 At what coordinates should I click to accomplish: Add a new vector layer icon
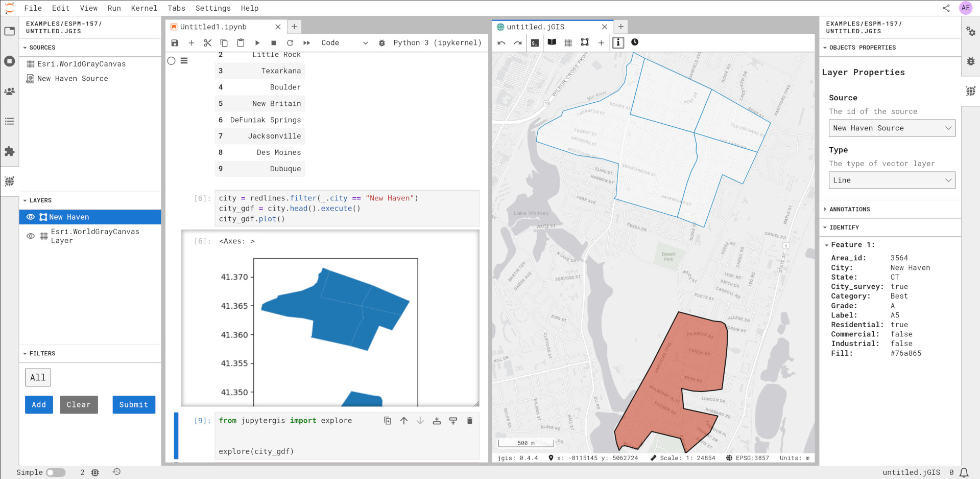[x=585, y=42]
